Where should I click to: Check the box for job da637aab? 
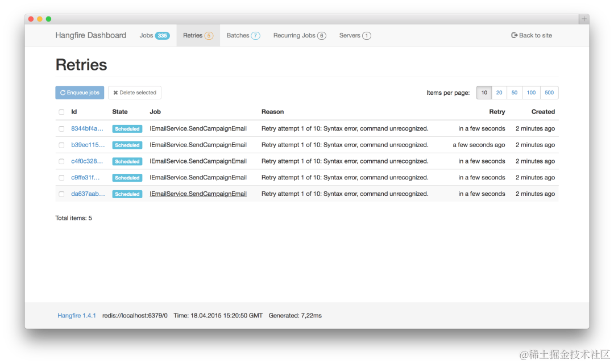pos(61,194)
